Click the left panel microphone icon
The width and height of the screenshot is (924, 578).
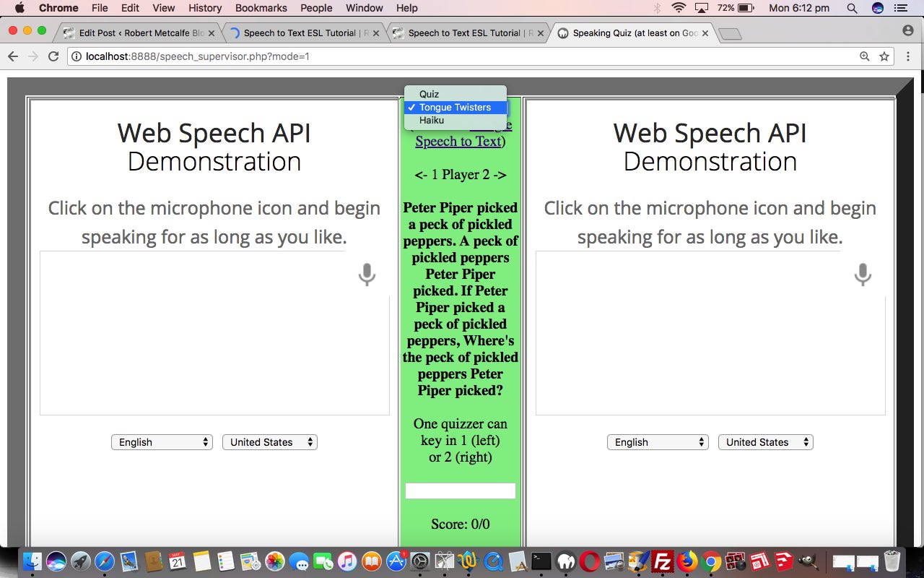tap(366, 275)
